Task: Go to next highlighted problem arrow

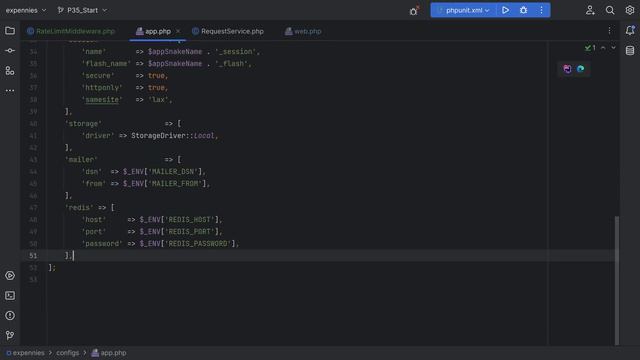Action: (x=613, y=48)
